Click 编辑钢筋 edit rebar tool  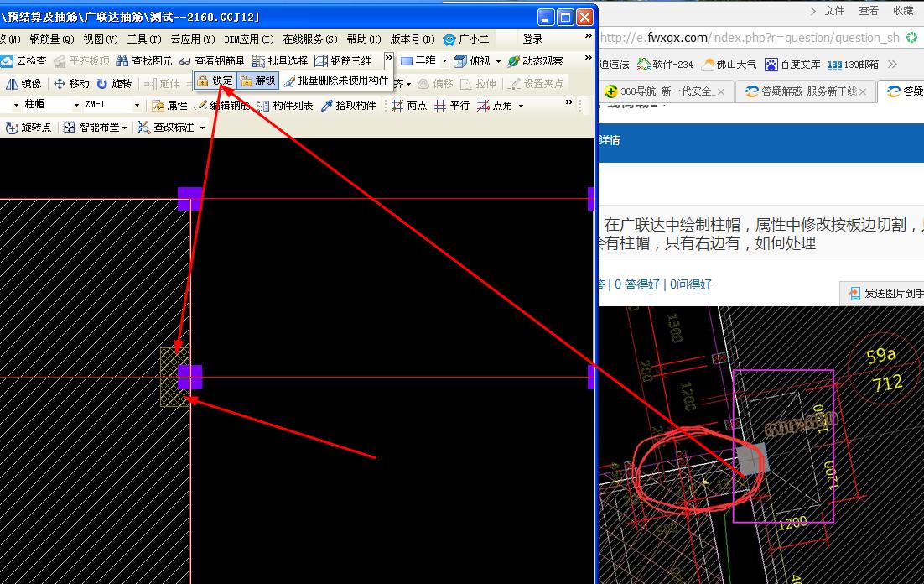coord(223,106)
